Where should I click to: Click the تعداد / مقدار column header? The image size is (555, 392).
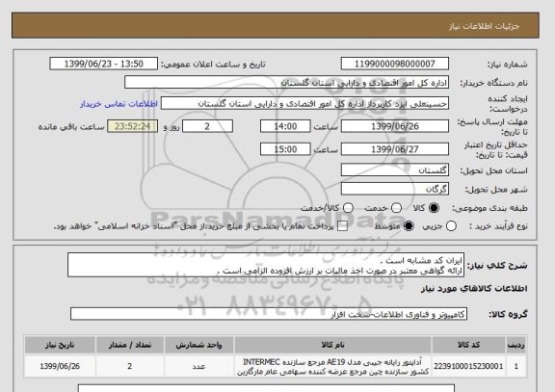click(130, 345)
